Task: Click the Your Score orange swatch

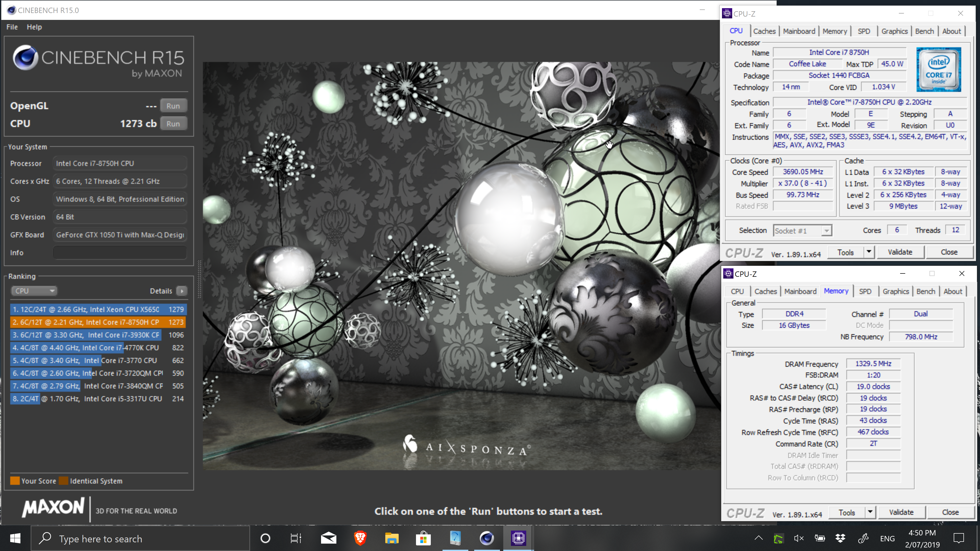Action: [15, 481]
